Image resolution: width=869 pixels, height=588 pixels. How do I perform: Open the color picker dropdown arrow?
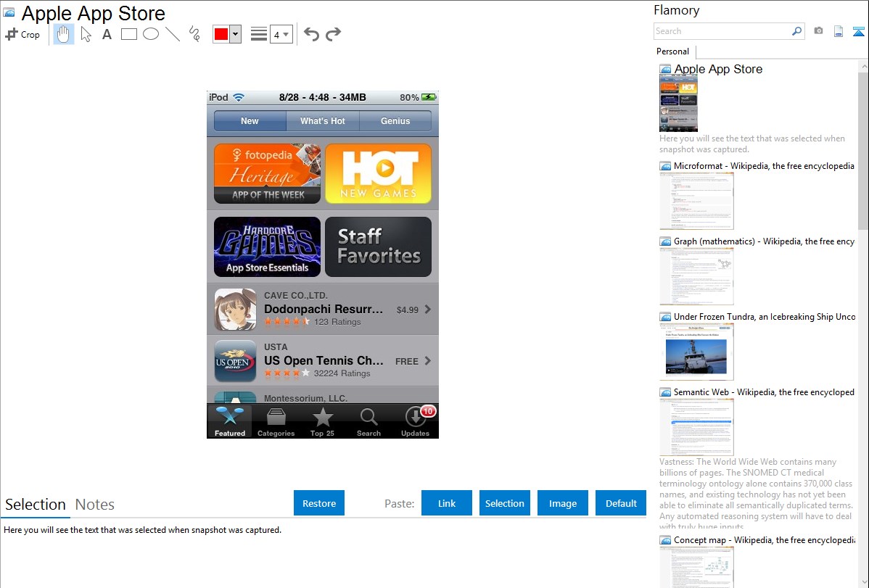point(236,34)
